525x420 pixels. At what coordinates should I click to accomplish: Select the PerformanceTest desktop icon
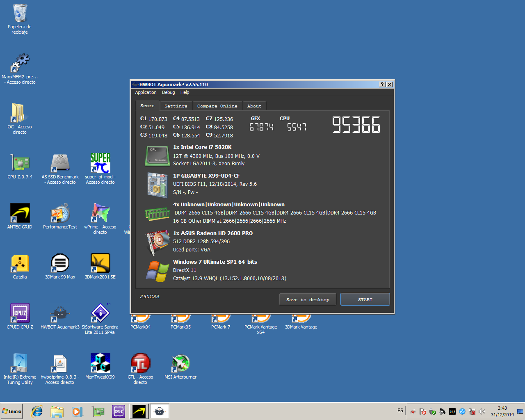60,213
